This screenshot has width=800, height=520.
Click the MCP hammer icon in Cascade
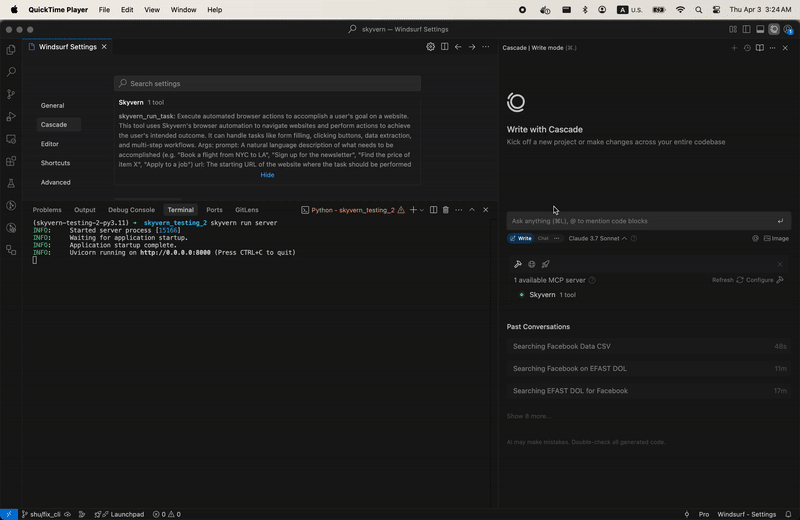(x=518, y=264)
